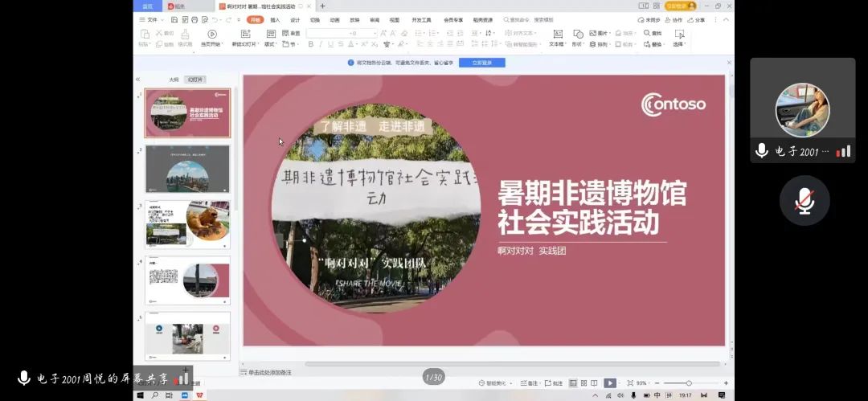The image size is (868, 401).
Task: Toggle Bold text formatting
Action: pyautogui.click(x=311, y=44)
